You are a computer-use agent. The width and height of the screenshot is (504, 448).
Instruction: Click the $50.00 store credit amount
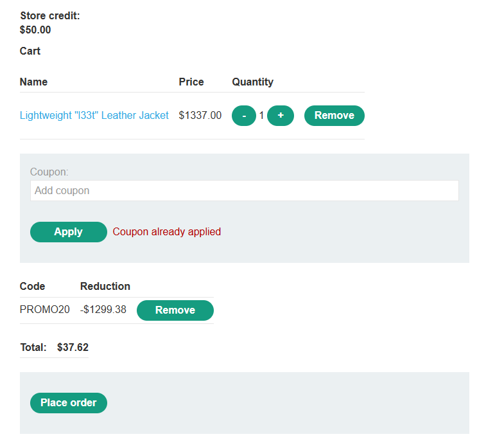coord(35,30)
